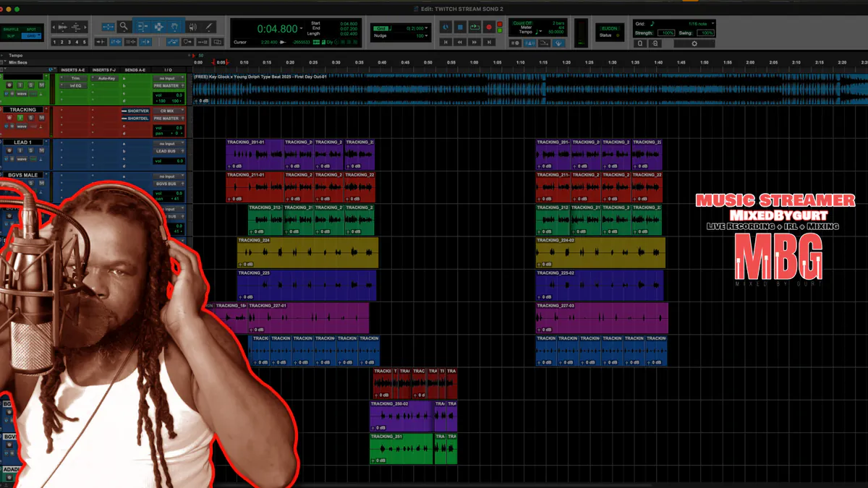
Task: Select the Pencil tool
Action: pos(208,27)
